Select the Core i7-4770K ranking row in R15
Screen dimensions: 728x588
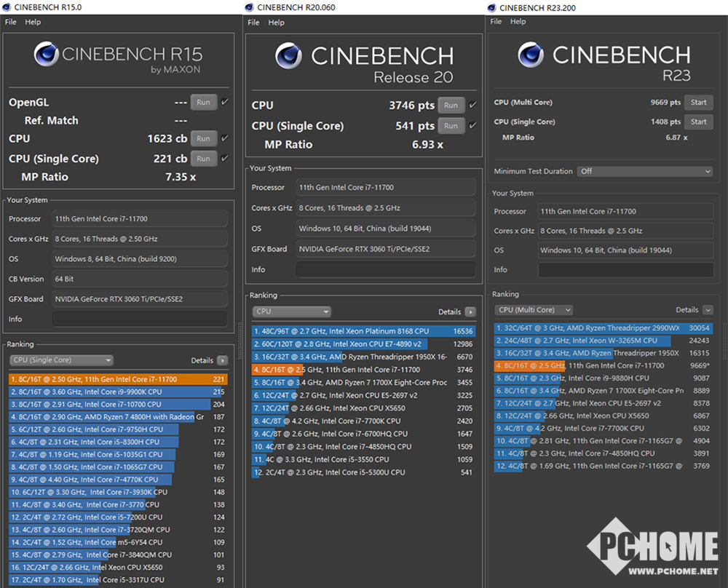pos(118,480)
